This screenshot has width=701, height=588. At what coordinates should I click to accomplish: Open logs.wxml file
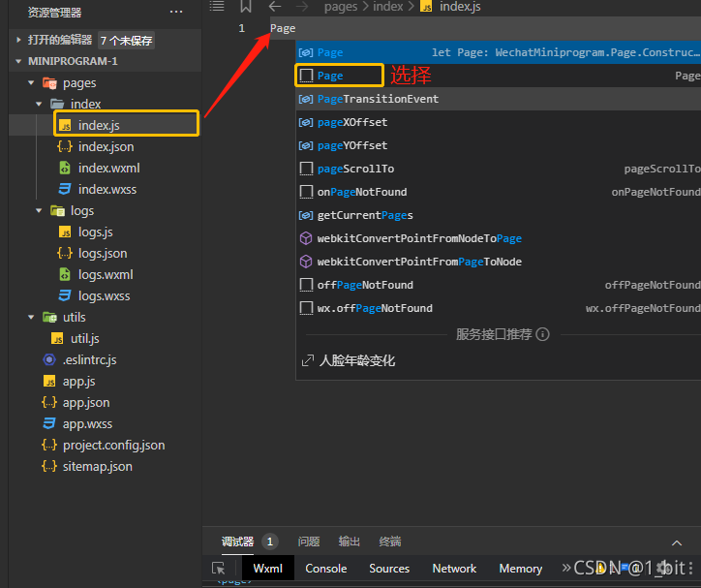(x=106, y=275)
